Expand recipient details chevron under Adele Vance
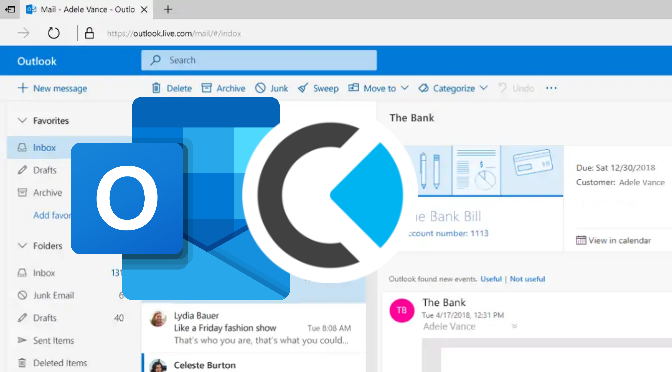 click(x=514, y=327)
